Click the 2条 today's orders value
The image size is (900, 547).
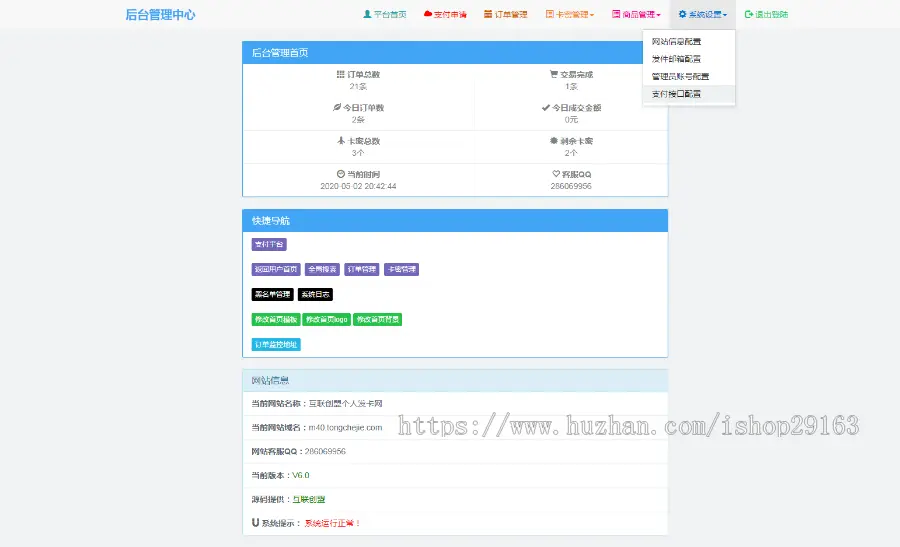(358, 119)
